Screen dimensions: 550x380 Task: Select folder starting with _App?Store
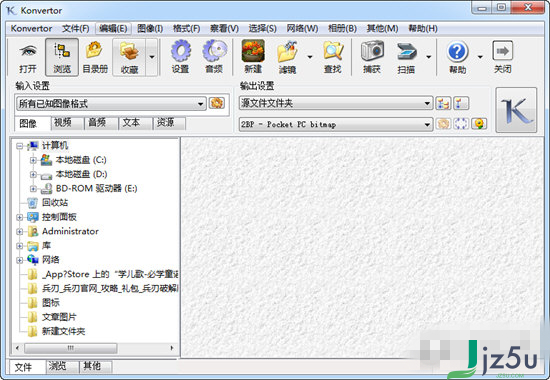(110, 274)
